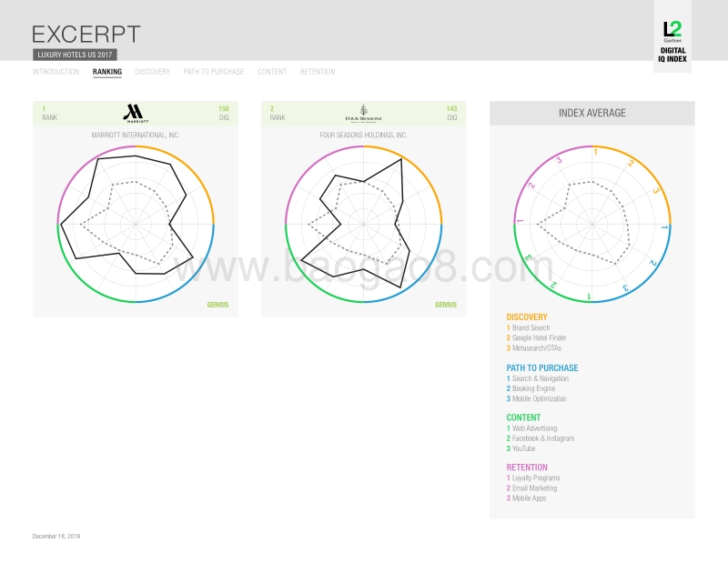Click the Marriott logo in the rank 1 card
Image resolution: width=728 pixels, height=563 pixels.
tap(136, 114)
